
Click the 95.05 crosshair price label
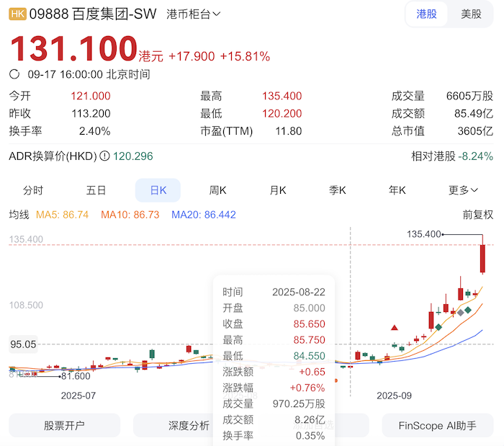click(x=23, y=344)
